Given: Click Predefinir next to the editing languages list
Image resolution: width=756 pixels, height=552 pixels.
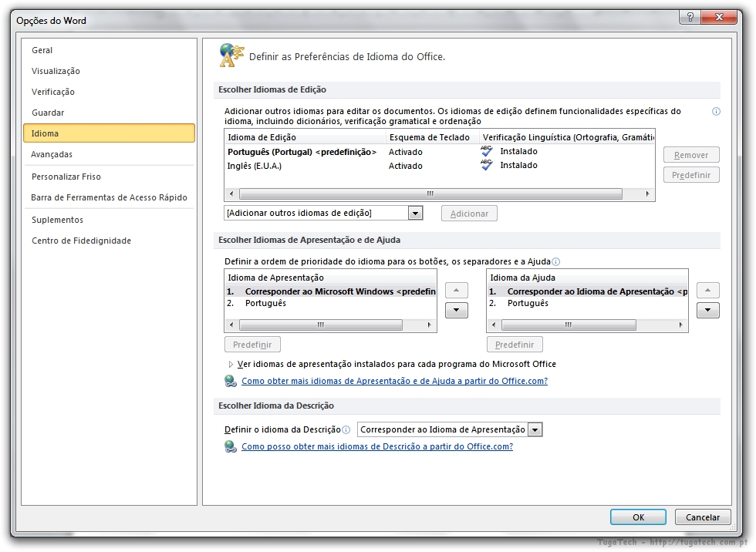Looking at the screenshot, I should tap(691, 175).
